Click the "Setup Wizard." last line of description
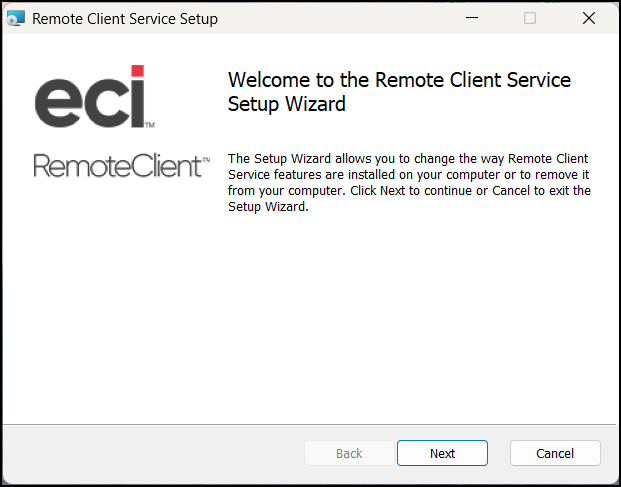Viewport: 621px width, 487px height. click(x=268, y=207)
